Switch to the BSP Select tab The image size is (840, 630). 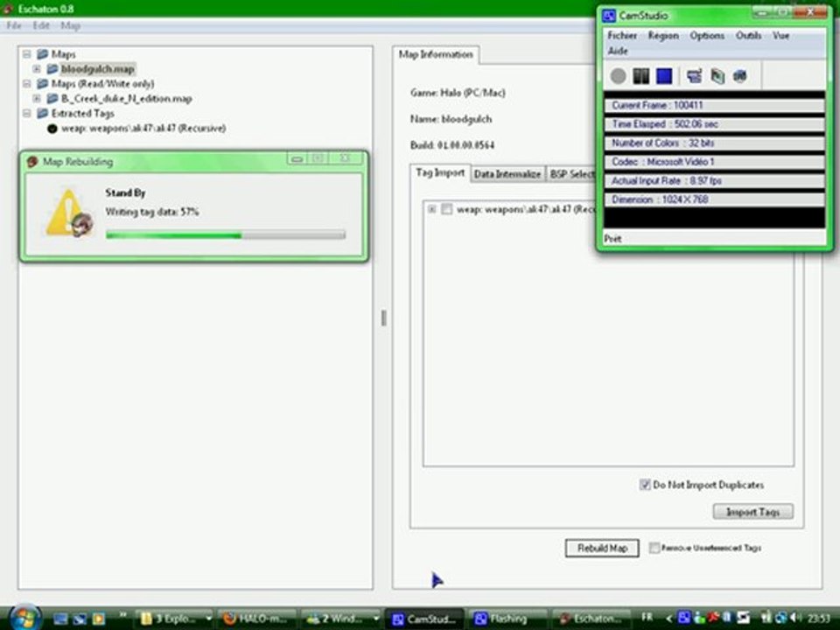point(571,174)
